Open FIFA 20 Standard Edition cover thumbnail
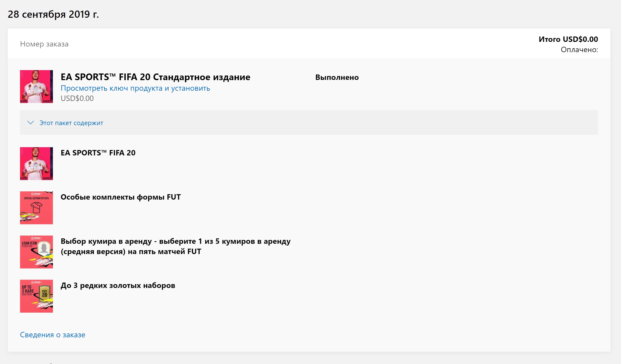Screen dimensions: 621x364 point(36,87)
